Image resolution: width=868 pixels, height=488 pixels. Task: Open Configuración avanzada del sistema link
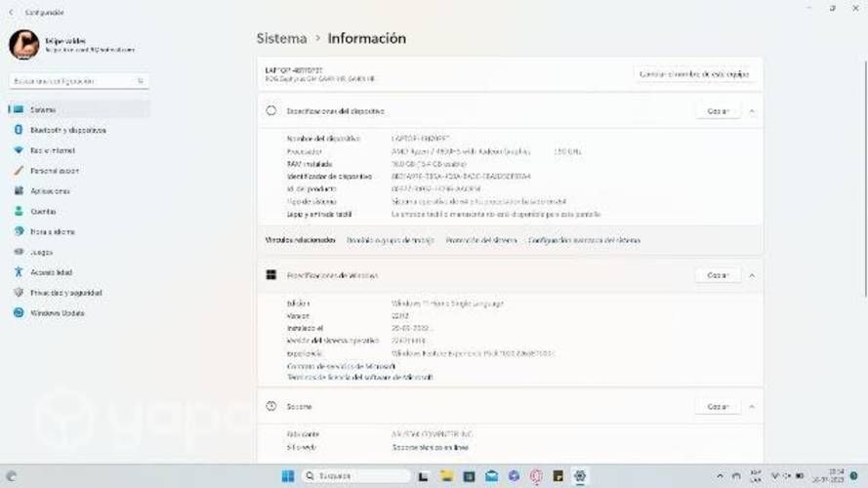[x=584, y=240]
